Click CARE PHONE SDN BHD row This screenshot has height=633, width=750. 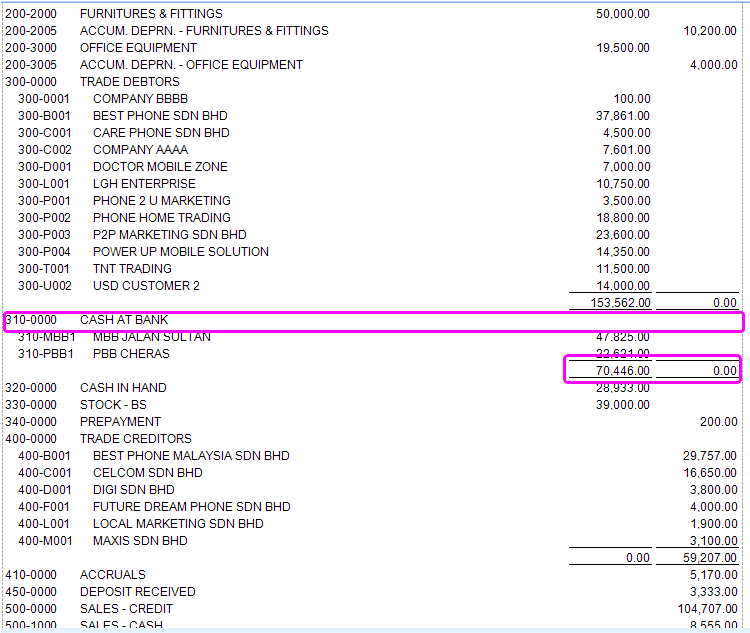371,133
